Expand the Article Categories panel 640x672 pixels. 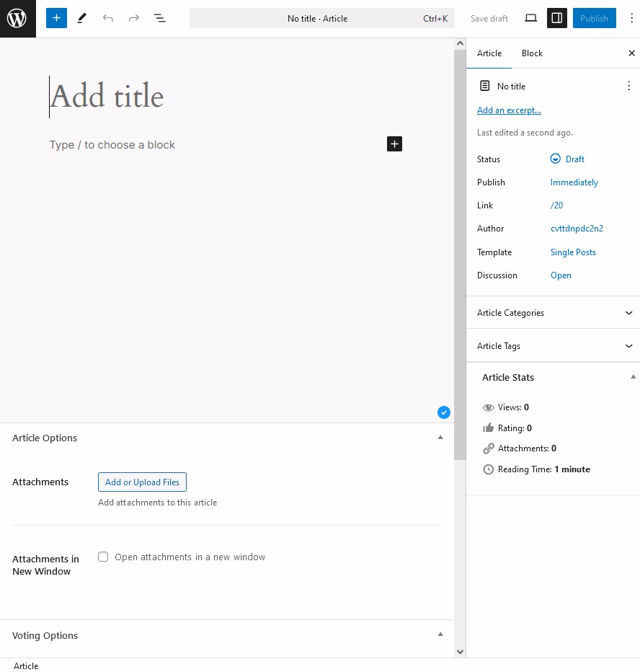553,313
